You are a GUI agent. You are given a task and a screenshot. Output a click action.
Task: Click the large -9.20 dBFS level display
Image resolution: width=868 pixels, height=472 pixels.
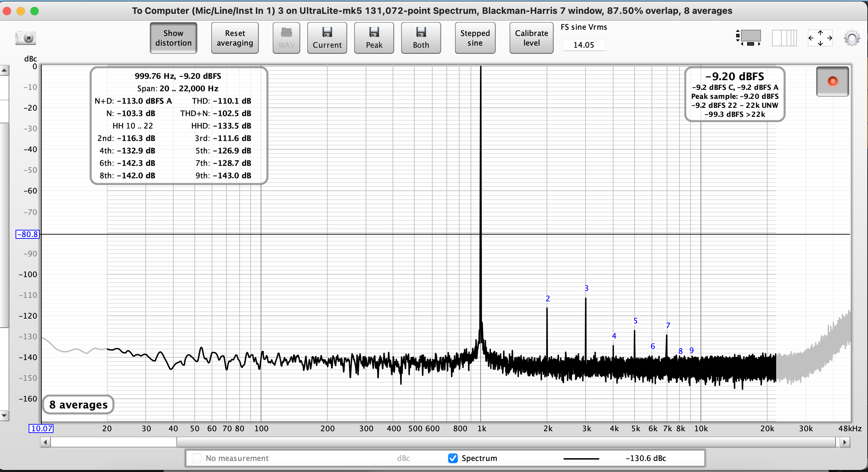point(735,76)
